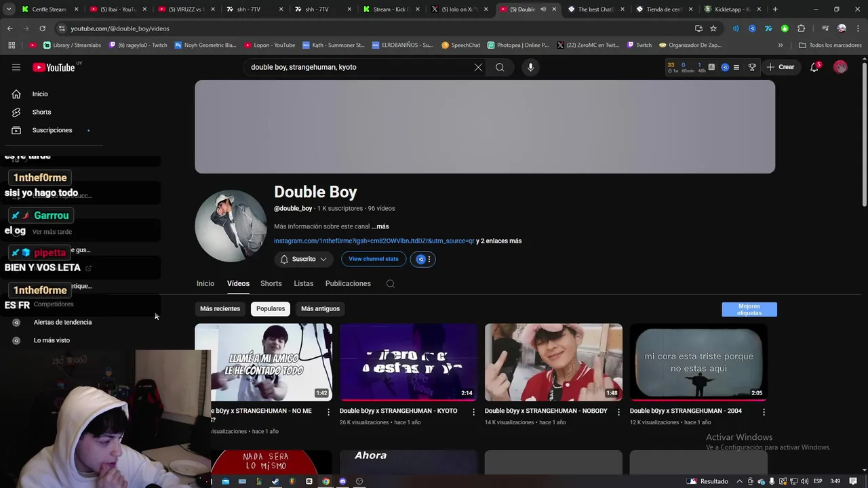The width and height of the screenshot is (868, 488).
Task: Switch to the Listas tab
Action: click(303, 284)
